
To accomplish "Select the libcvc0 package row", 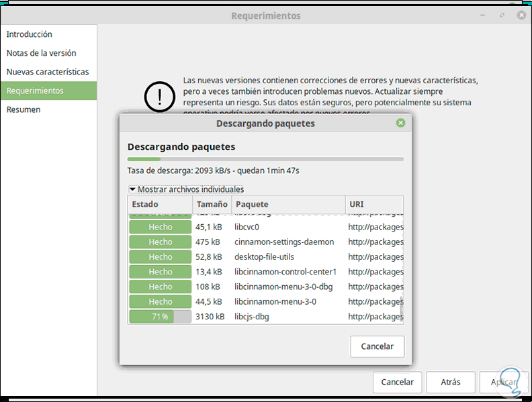I will [265, 227].
